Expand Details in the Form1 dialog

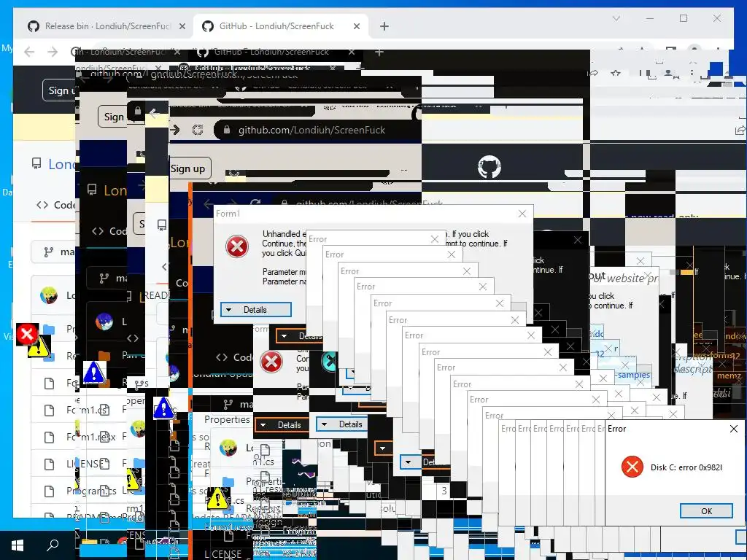(256, 309)
